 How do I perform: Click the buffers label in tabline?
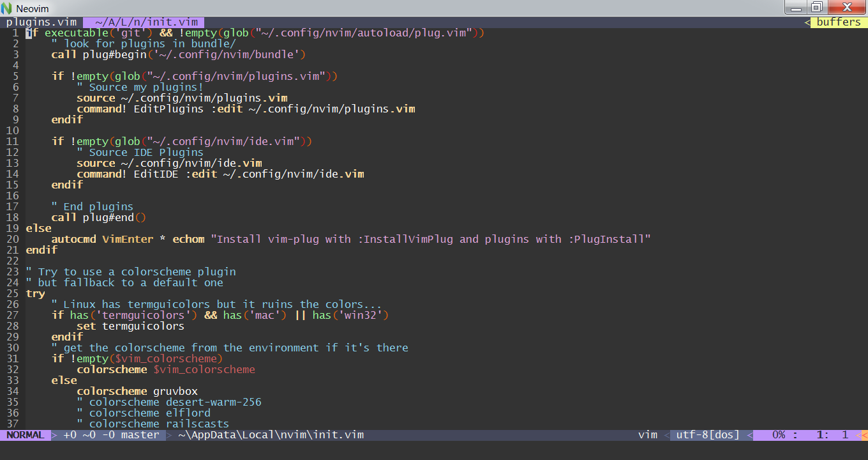pos(839,22)
